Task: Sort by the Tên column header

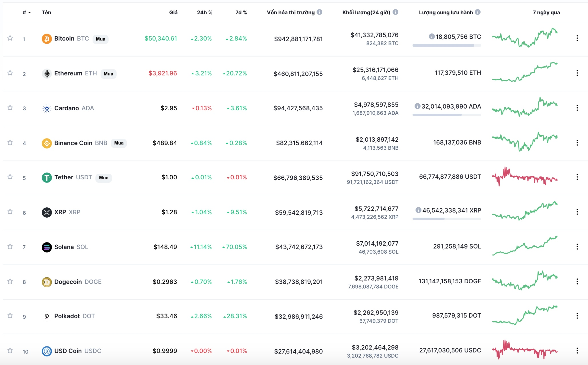Action: click(x=47, y=13)
